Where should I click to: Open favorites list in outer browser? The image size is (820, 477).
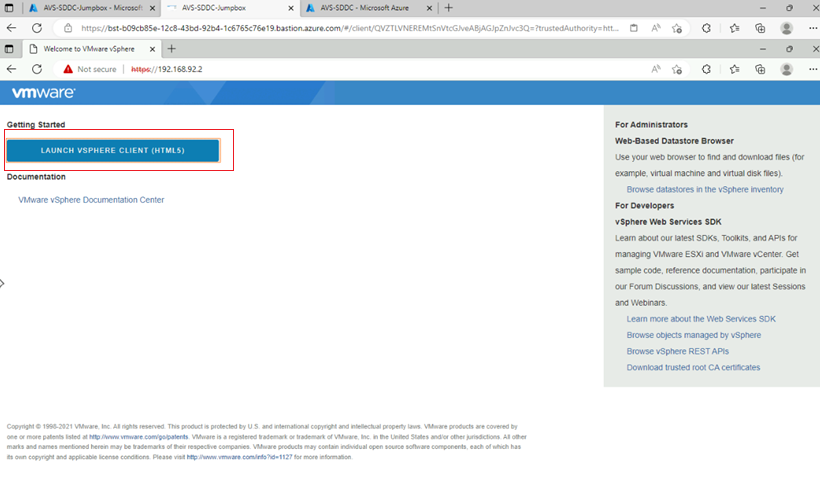tap(734, 28)
